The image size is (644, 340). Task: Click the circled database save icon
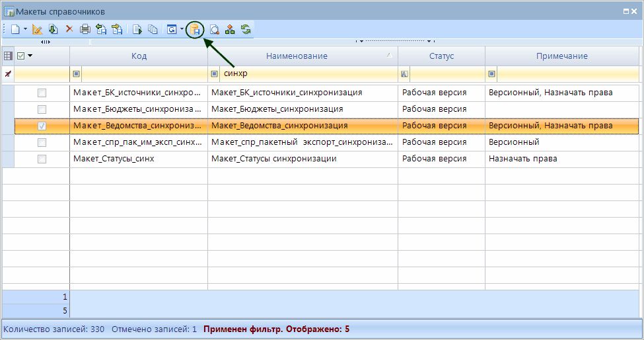pyautogui.click(x=194, y=29)
